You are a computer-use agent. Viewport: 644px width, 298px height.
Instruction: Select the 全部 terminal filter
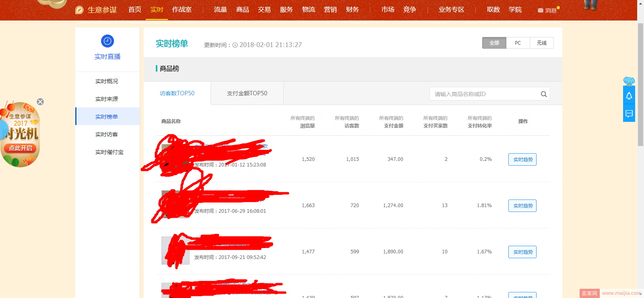click(x=494, y=43)
